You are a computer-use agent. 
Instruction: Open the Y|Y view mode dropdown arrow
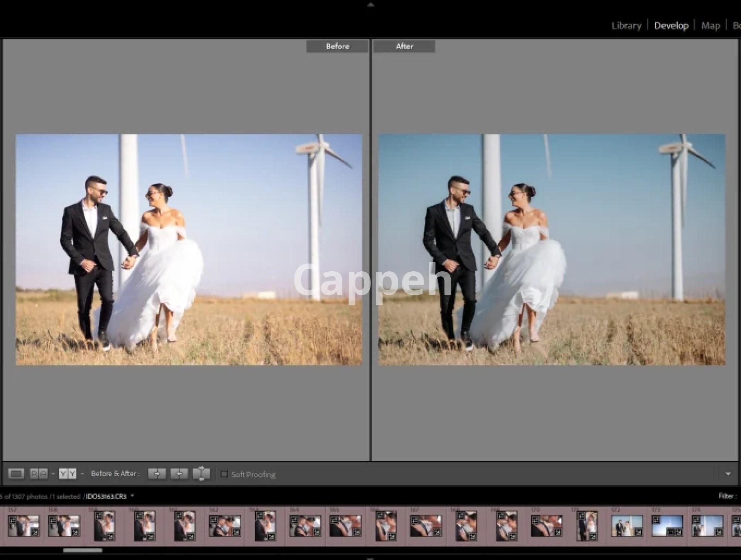[x=82, y=474]
